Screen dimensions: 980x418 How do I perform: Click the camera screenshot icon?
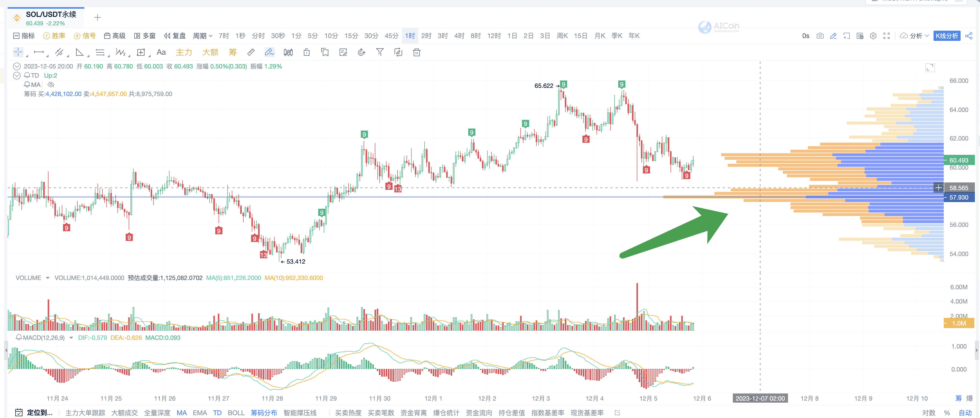click(x=820, y=36)
